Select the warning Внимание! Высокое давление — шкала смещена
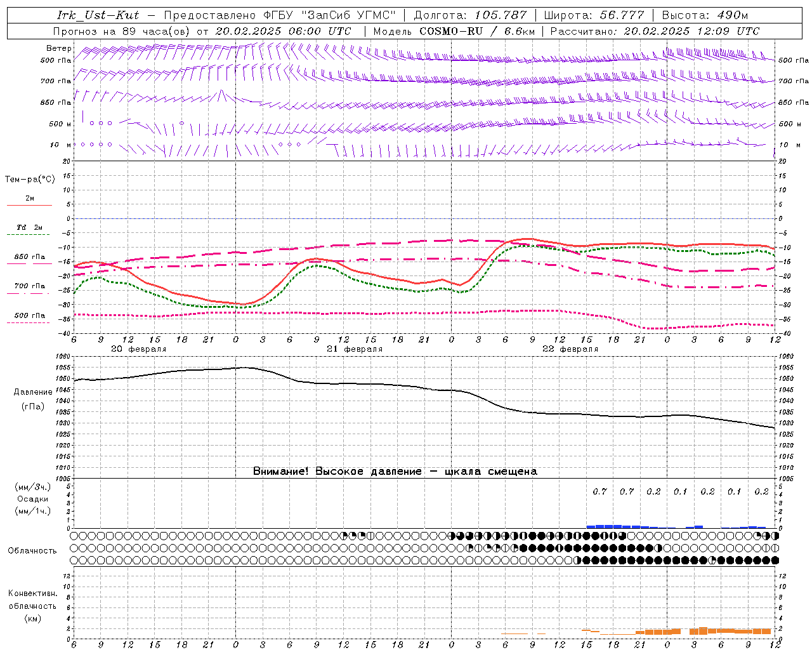The height and width of the screenshot is (650, 812). 395,472
